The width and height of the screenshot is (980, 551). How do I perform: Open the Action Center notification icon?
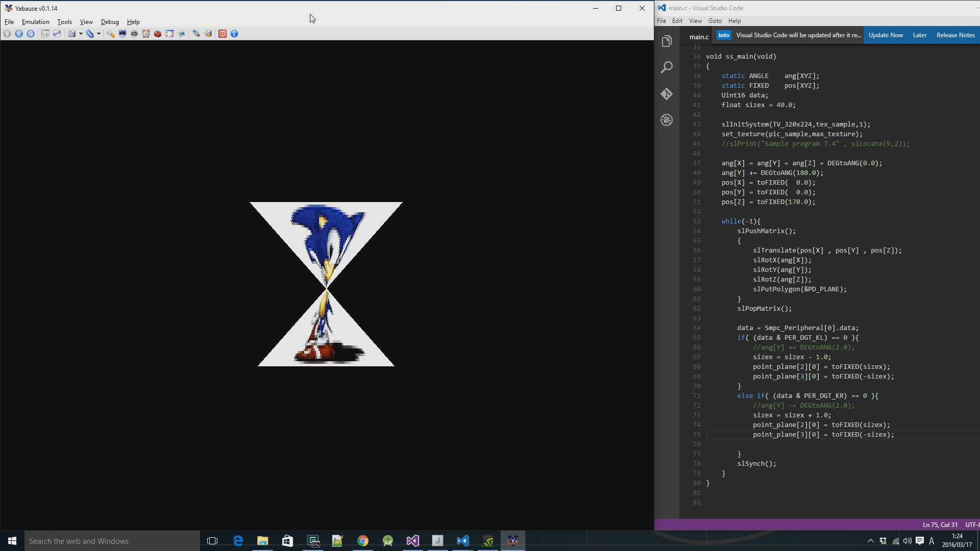[919, 541]
